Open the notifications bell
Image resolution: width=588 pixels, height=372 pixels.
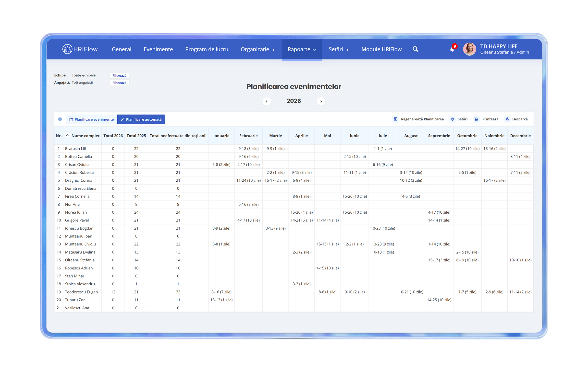(x=452, y=49)
